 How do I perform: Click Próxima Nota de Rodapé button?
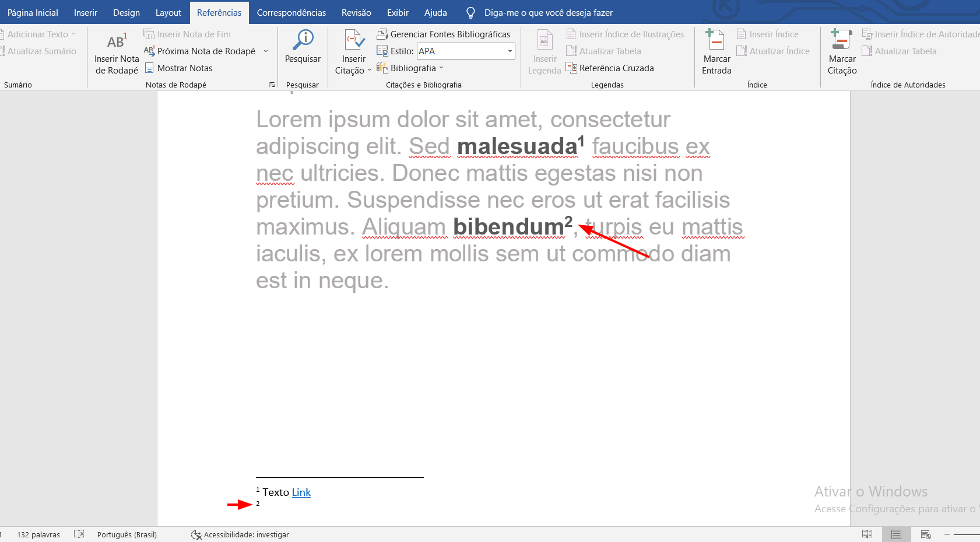(199, 51)
